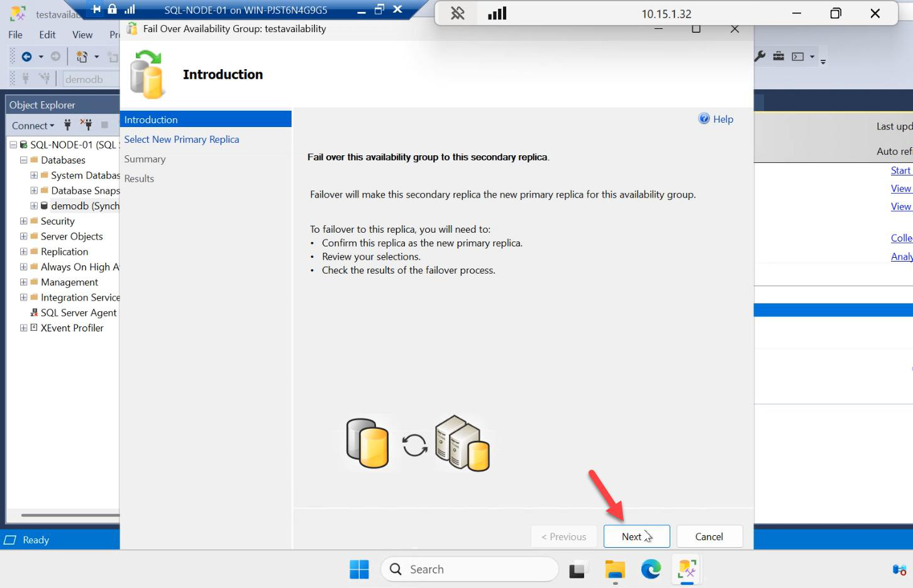Expand the demodb database node

pos(34,206)
